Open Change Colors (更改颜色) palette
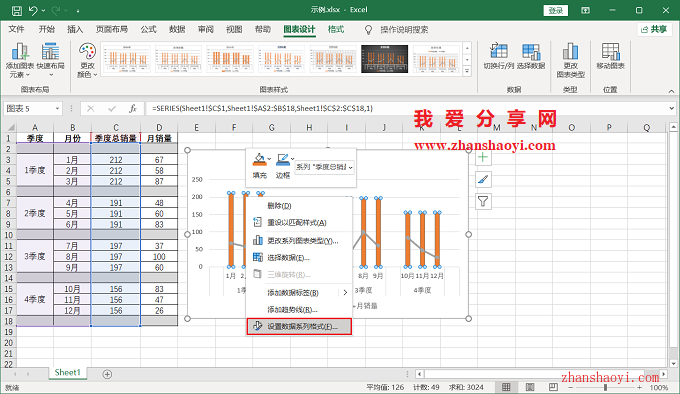The image size is (680, 394). coord(87,60)
